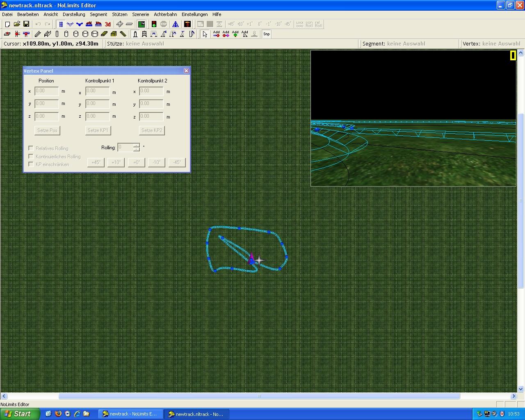Open a track file with folder icon

(x=17, y=24)
